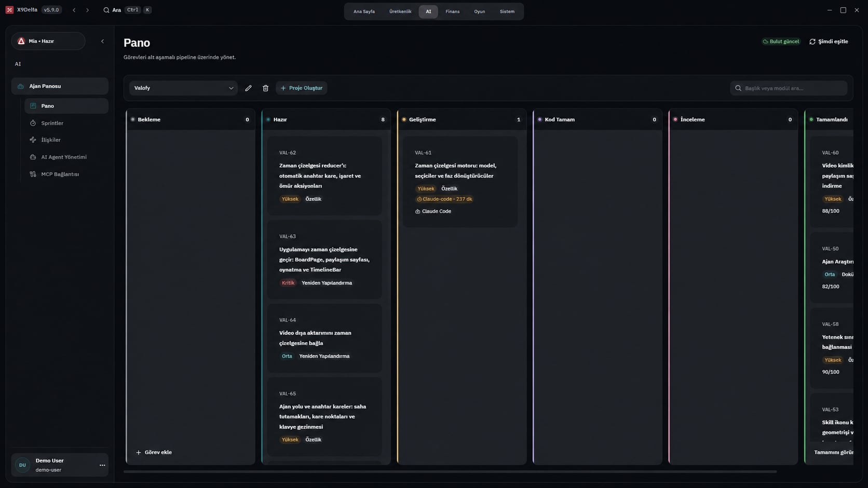The height and width of the screenshot is (488, 868).
Task: Click Görev ekle in the Bekleme column
Action: point(154,452)
